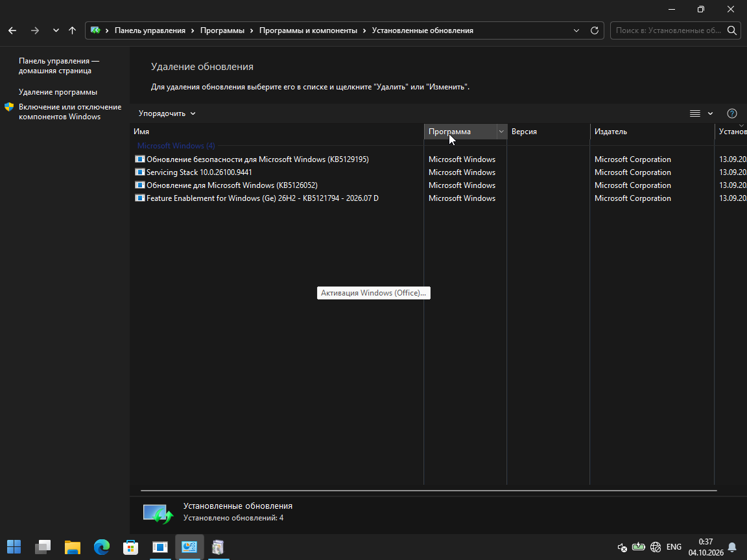This screenshot has width=747, height=560.
Task: Launch Microsoft Edge from taskbar
Action: pos(101,546)
